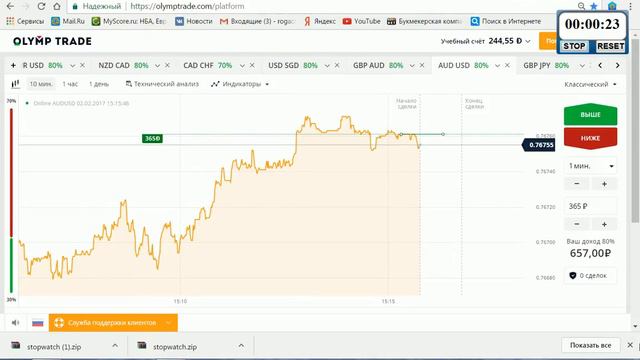The width and height of the screenshot is (640, 360).
Task: Open Gmail Входящие bookmark
Action: pos(257,21)
